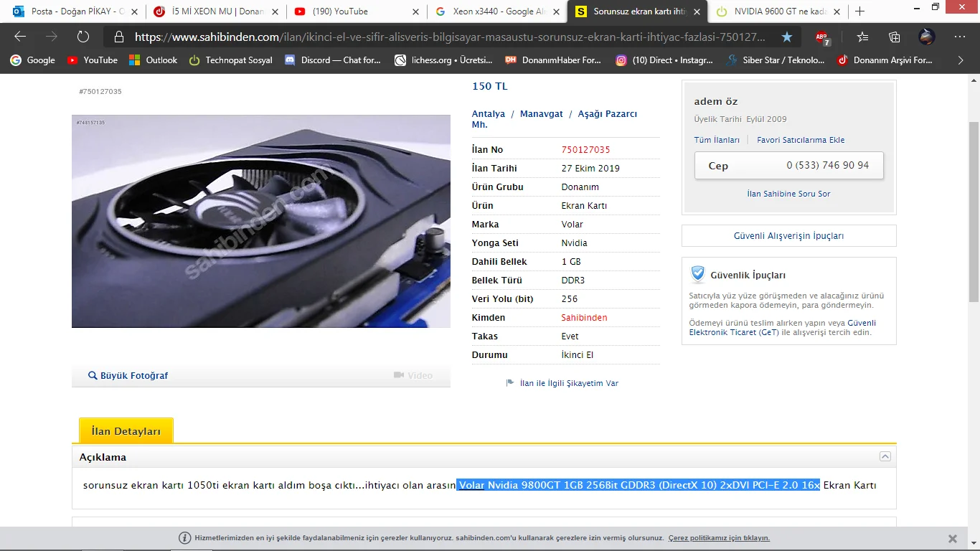This screenshot has width=980, height=551.
Task: Report listing via İlan ile İlgili Şikayetim Var
Action: [562, 383]
